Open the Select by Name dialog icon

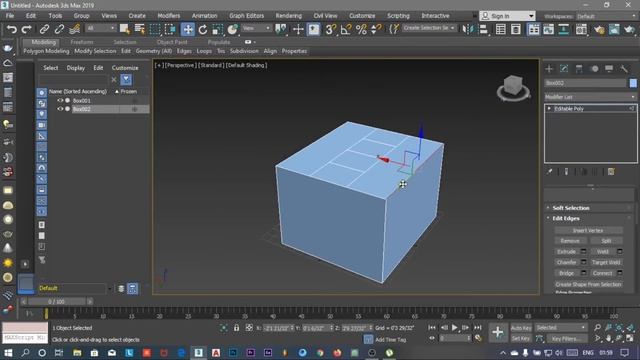[140, 29]
